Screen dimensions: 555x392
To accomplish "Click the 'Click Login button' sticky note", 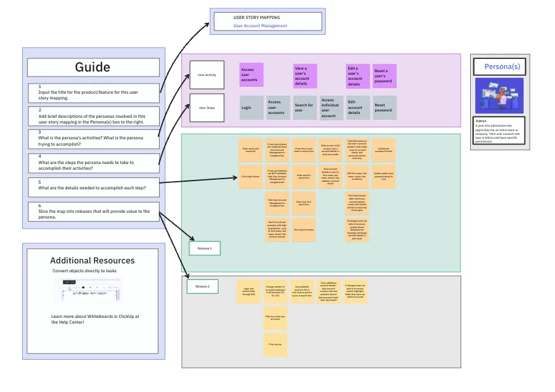I will coord(251,176).
